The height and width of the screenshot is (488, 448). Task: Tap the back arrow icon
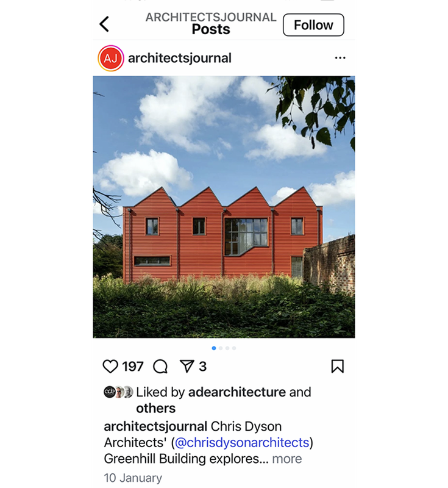[104, 24]
